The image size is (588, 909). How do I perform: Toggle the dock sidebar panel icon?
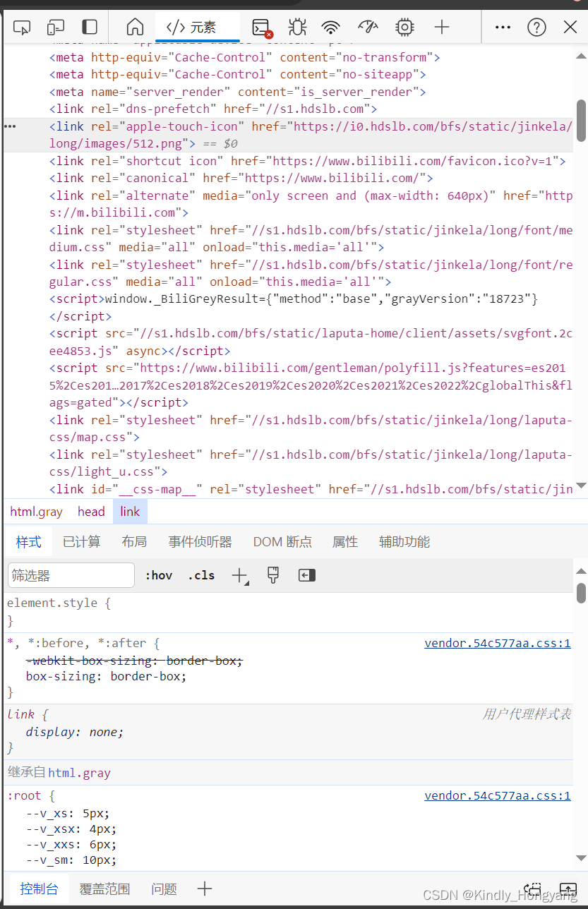click(x=90, y=28)
